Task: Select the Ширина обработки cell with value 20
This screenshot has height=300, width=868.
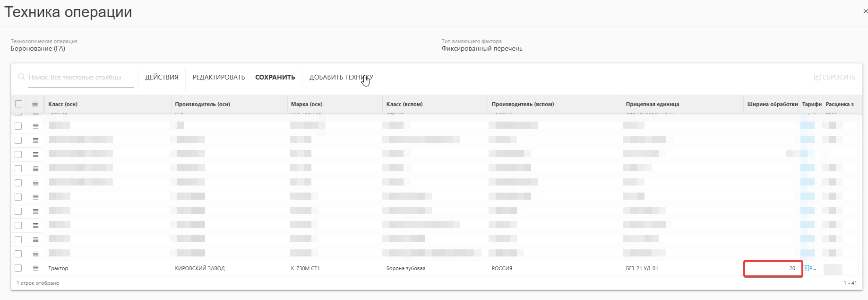Action: 773,268
